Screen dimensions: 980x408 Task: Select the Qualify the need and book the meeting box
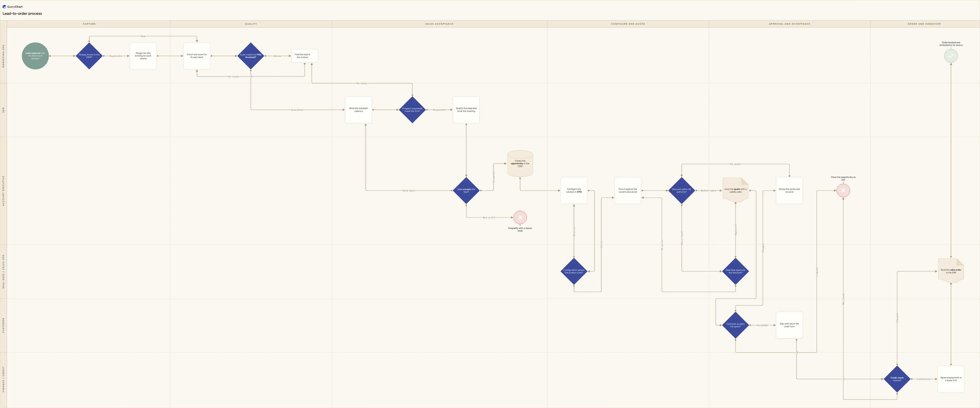466,110
